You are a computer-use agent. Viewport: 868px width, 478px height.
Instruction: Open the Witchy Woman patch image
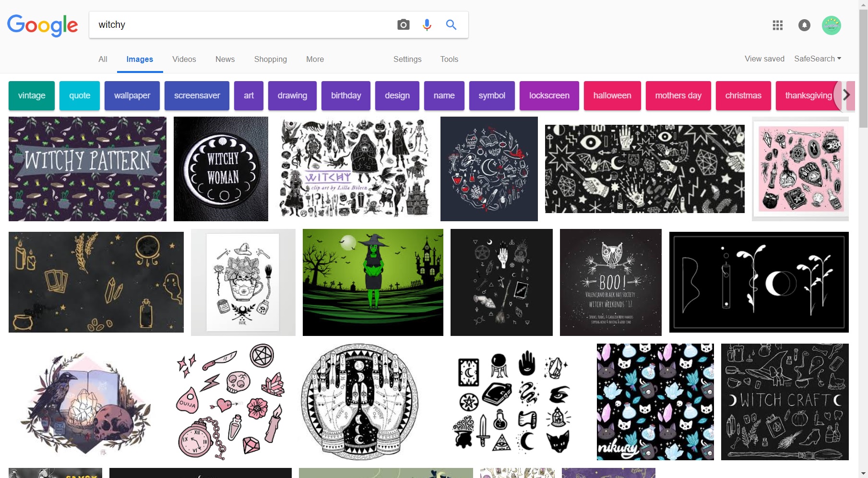(x=221, y=169)
